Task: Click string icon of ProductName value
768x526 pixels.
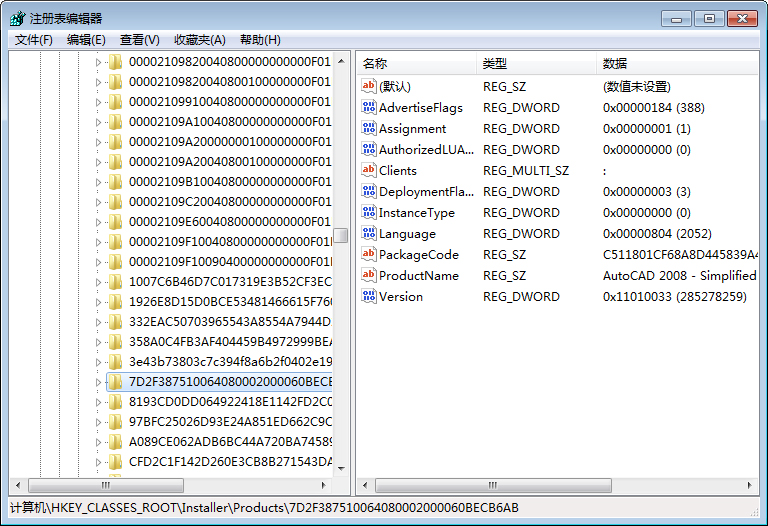Action: pos(368,275)
